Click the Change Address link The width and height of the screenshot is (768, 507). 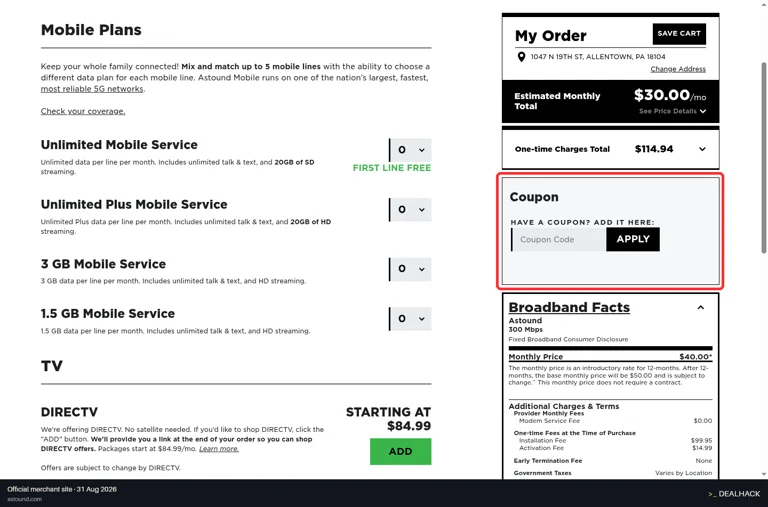678,69
